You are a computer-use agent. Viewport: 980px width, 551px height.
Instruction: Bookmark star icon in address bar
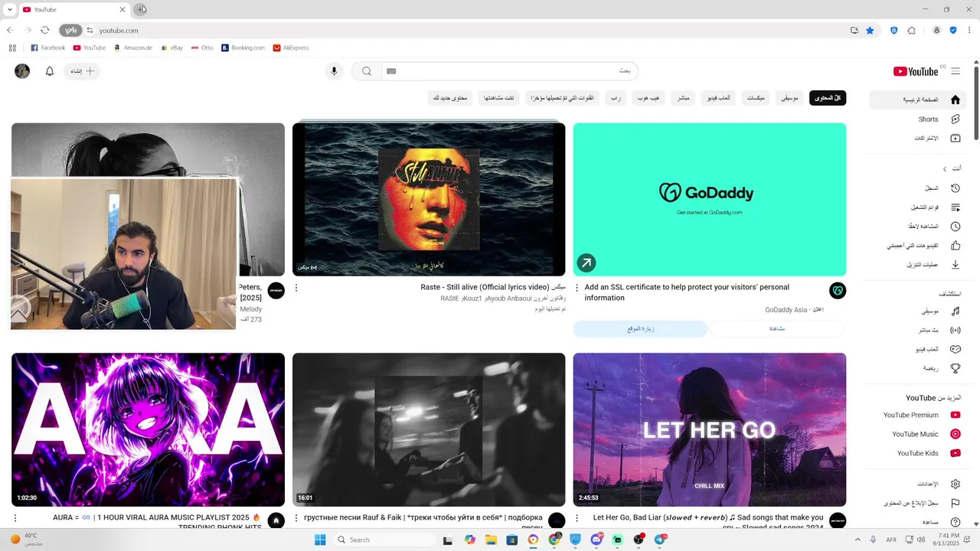point(870,31)
